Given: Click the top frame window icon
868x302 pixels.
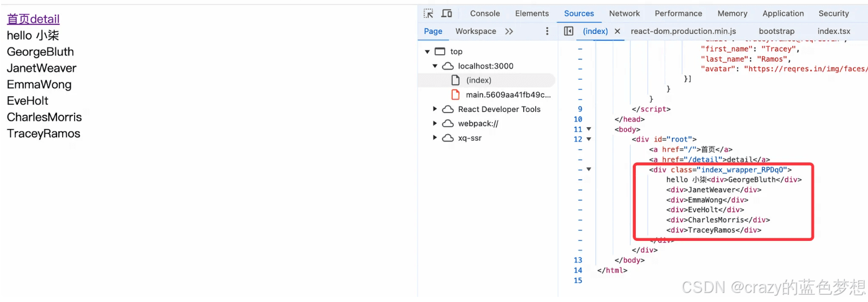Looking at the screenshot, I should pos(440,51).
